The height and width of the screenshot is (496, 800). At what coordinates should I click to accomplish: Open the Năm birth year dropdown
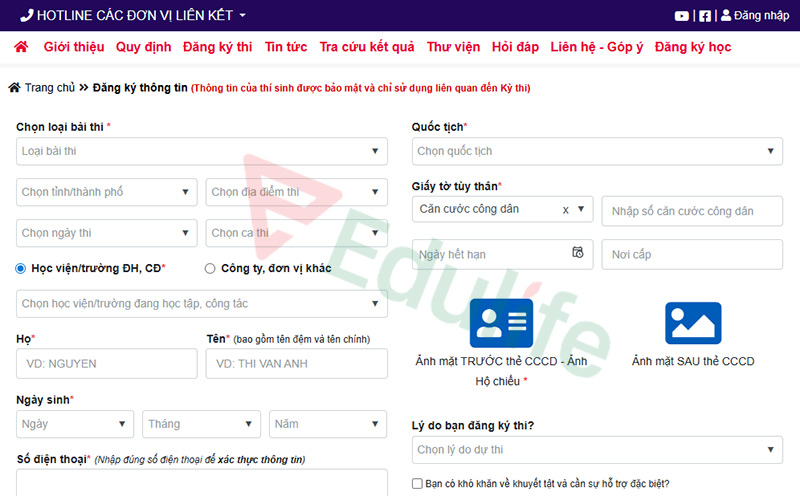[328, 424]
